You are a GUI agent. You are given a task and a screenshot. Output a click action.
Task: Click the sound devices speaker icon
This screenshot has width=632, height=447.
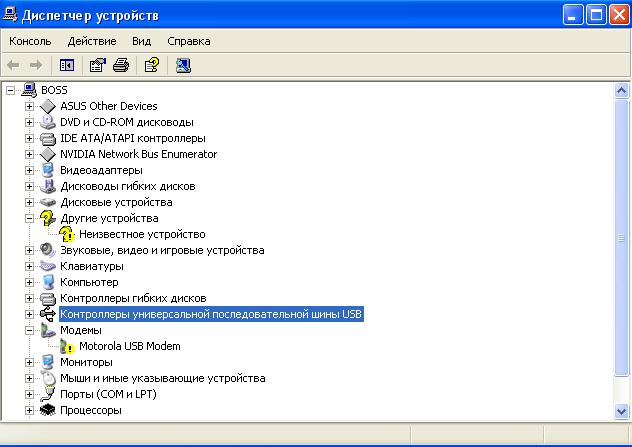coord(48,250)
